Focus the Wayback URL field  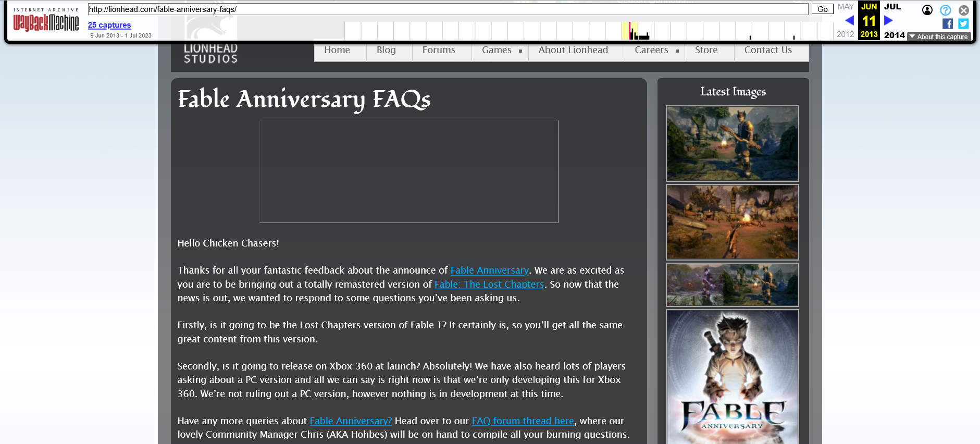[448, 9]
